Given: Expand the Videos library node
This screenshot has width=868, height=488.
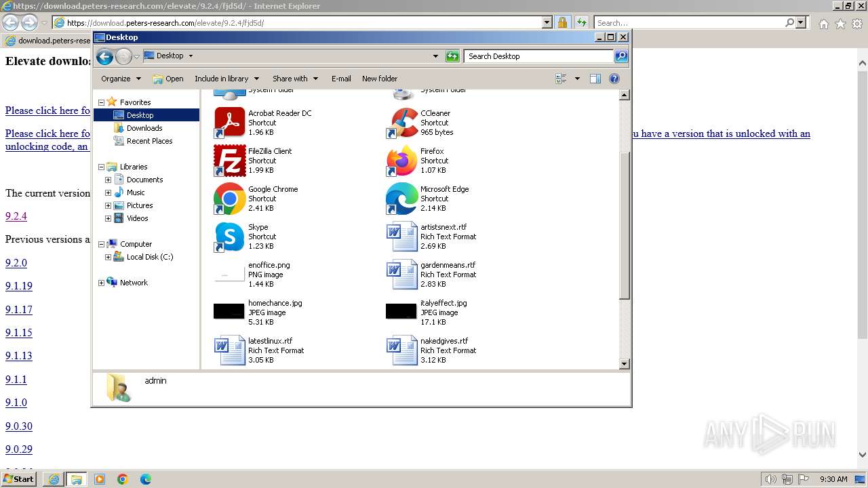Looking at the screenshot, I should pos(108,218).
